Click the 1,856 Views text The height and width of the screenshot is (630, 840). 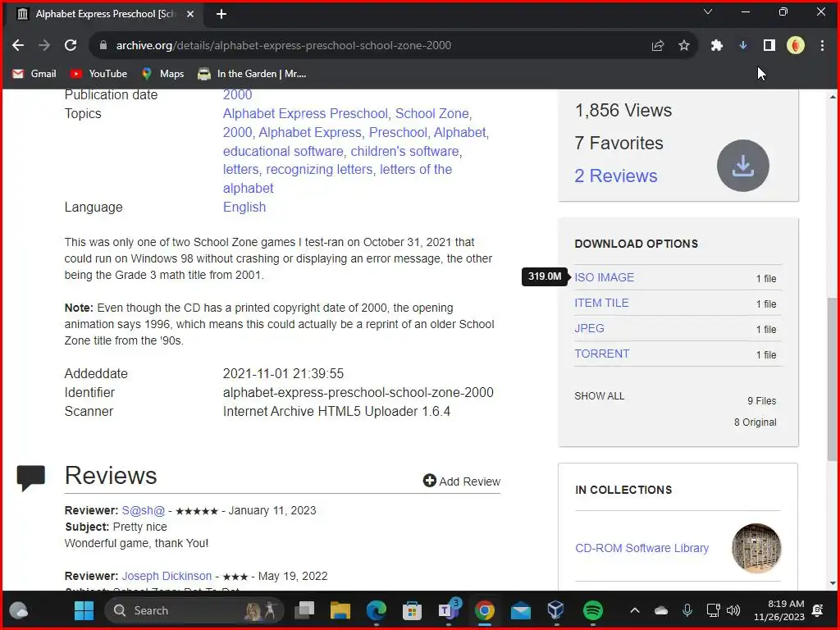point(623,111)
